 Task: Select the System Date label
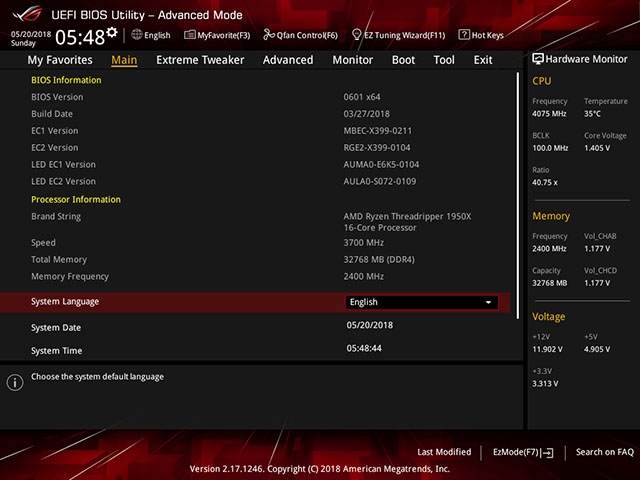56,328
